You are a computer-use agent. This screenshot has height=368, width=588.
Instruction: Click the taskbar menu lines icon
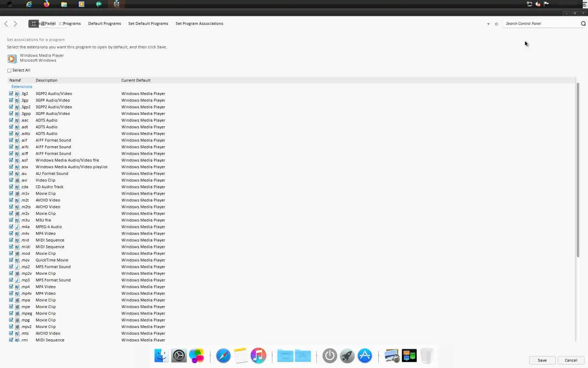coord(584,5)
